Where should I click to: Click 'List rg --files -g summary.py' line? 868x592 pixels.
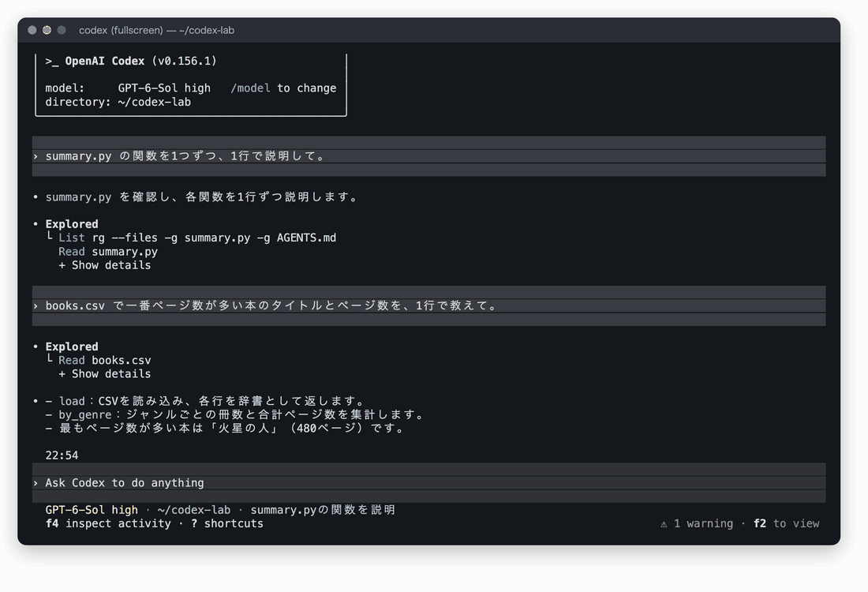(197, 238)
